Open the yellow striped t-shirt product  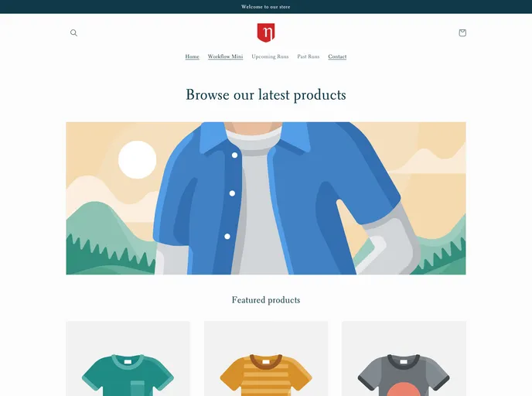tap(266, 359)
